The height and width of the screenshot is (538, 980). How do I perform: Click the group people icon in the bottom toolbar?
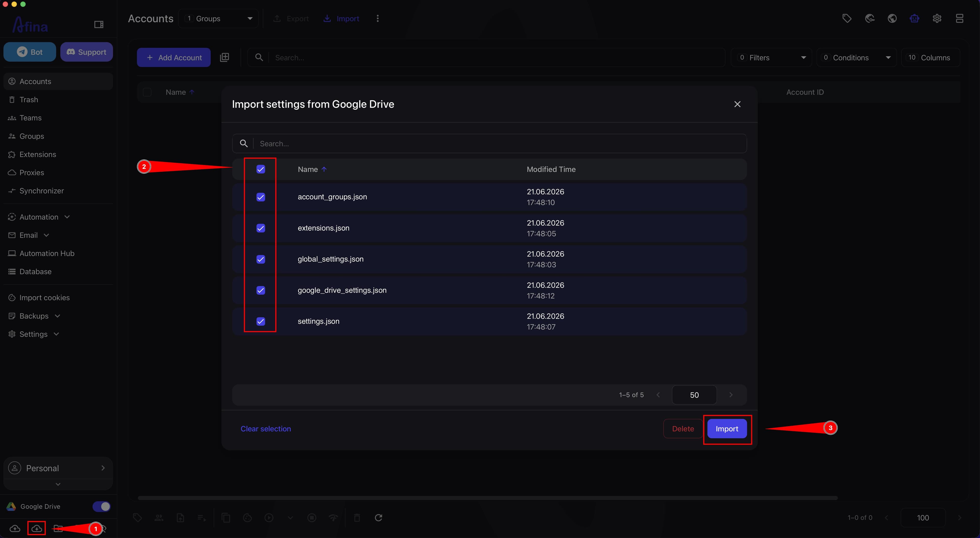point(159,518)
